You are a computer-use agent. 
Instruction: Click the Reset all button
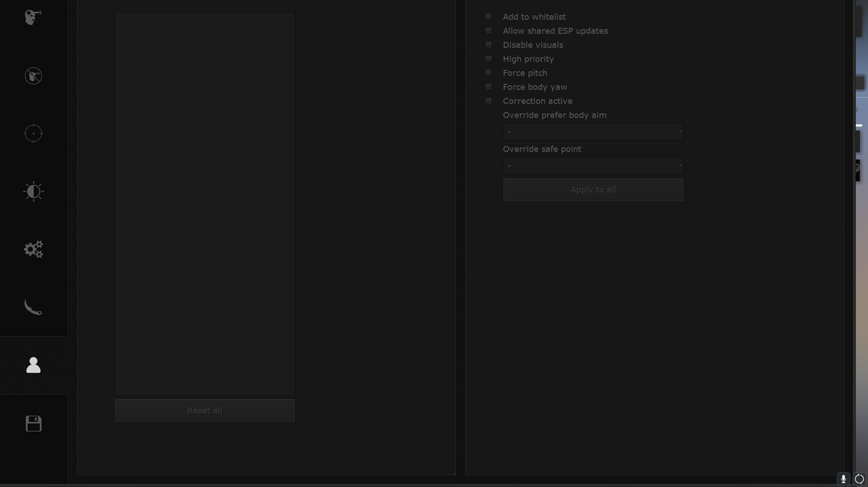point(204,410)
